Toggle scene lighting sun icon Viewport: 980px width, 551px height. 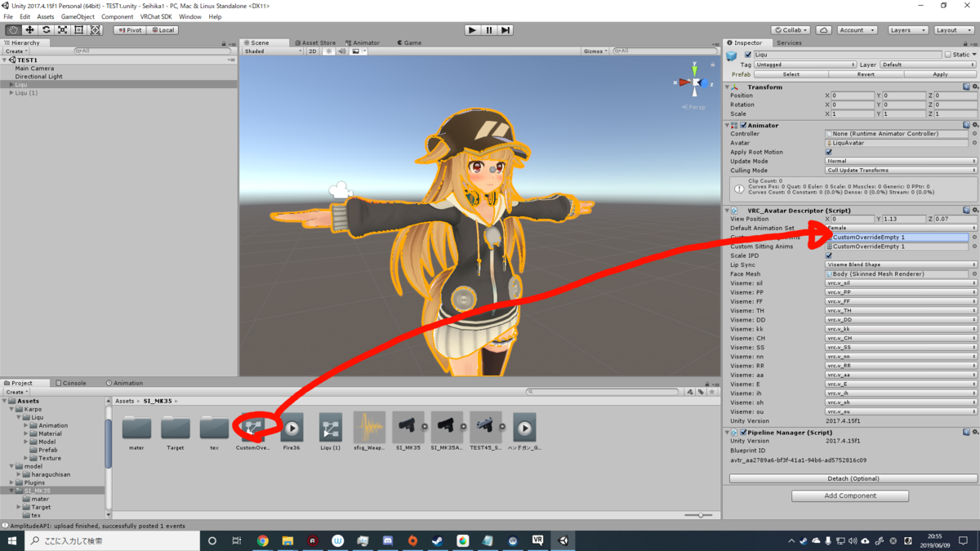[x=329, y=51]
